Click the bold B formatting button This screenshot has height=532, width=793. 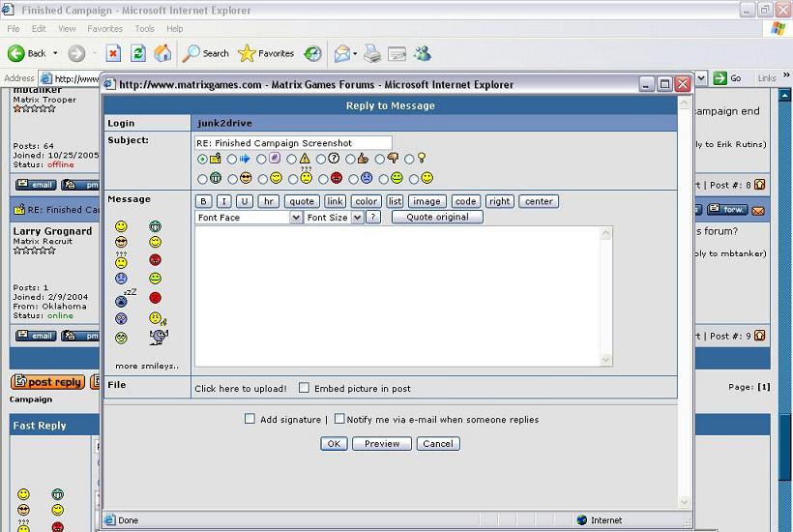[x=203, y=201]
